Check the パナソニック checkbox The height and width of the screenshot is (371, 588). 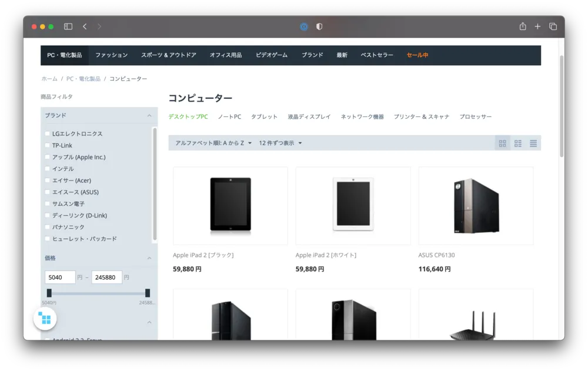[47, 226]
